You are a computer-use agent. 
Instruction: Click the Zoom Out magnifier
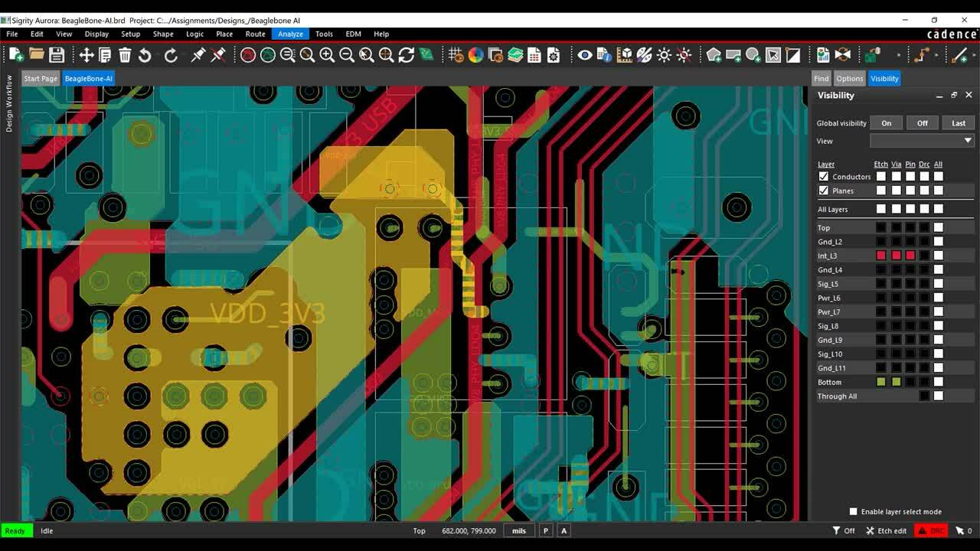pos(347,54)
